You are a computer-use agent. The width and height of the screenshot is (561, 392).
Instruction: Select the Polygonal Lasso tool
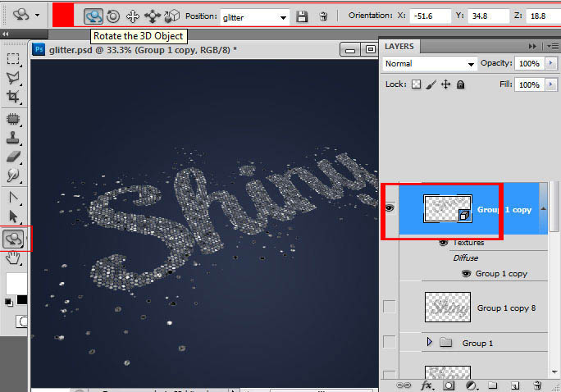pyautogui.click(x=13, y=78)
